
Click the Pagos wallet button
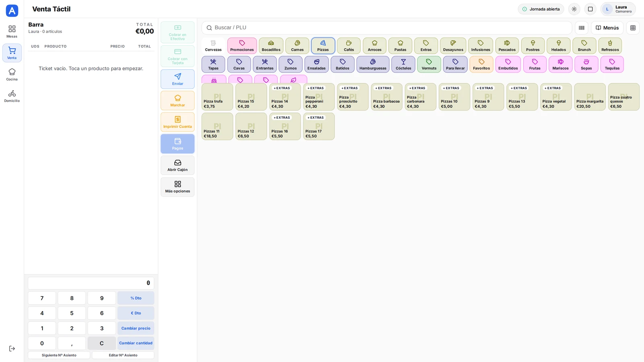pyautogui.click(x=178, y=144)
